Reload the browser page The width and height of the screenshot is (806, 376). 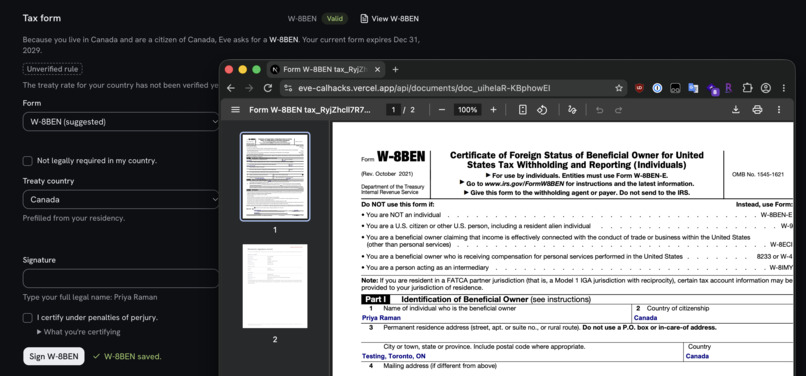(267, 88)
